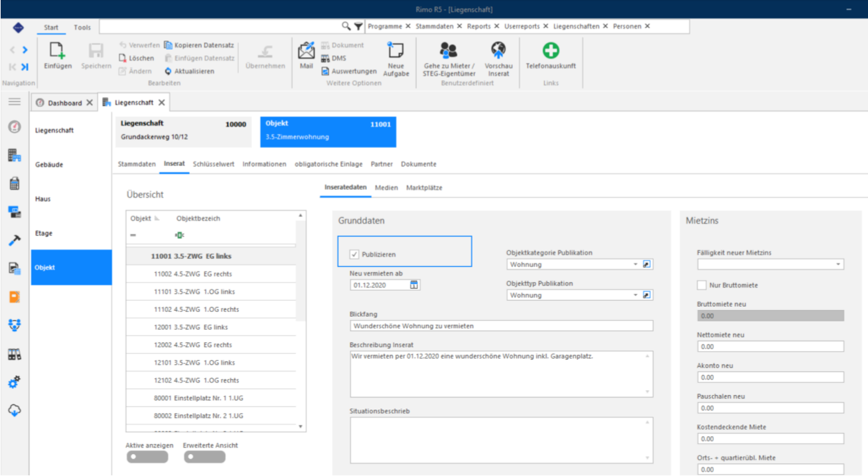Expand Objekttyp Publikation dropdown
This screenshot has height=476, width=868.
[x=636, y=295]
